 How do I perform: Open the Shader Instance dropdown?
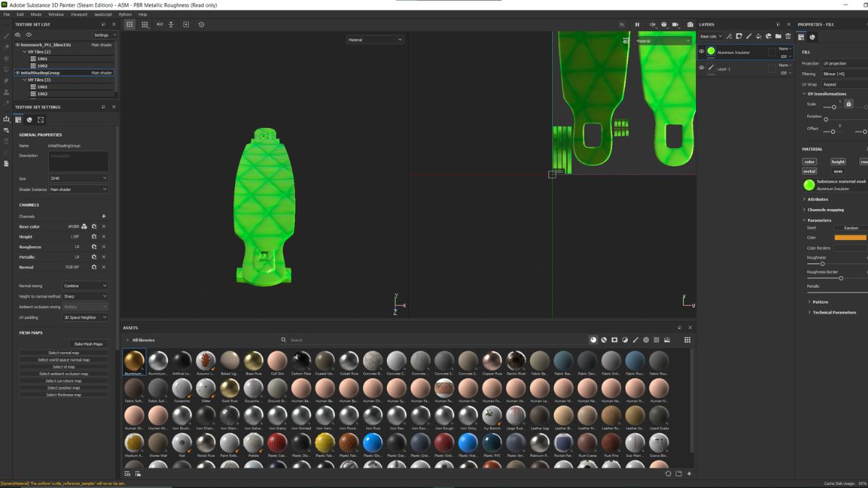[x=78, y=189]
